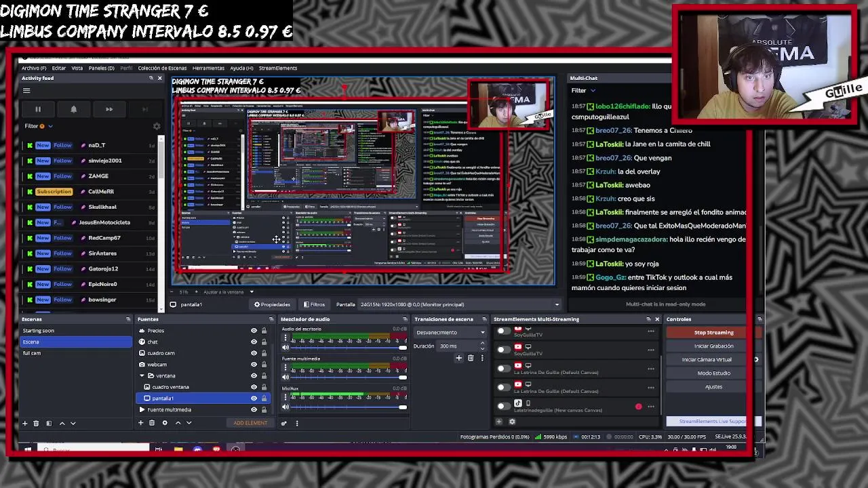Open options for TikTok Lalatrinadeguille output
Image resolution: width=868 pixels, height=488 pixels.
tap(651, 407)
